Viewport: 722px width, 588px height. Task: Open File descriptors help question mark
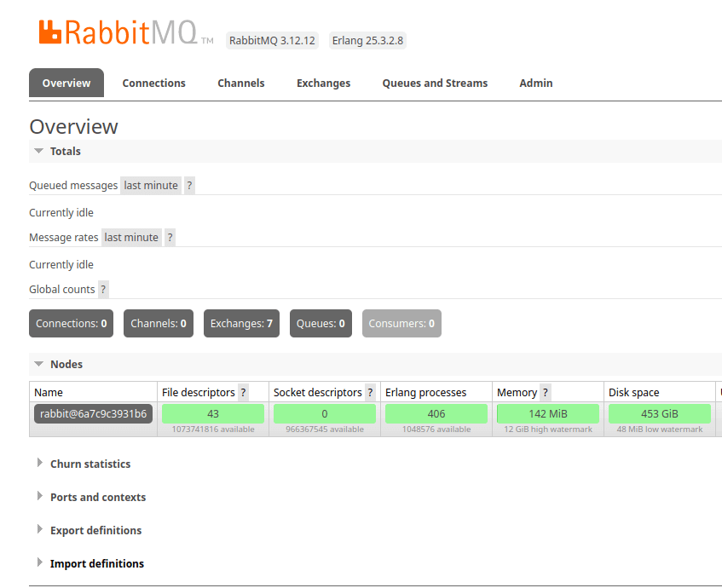243,393
